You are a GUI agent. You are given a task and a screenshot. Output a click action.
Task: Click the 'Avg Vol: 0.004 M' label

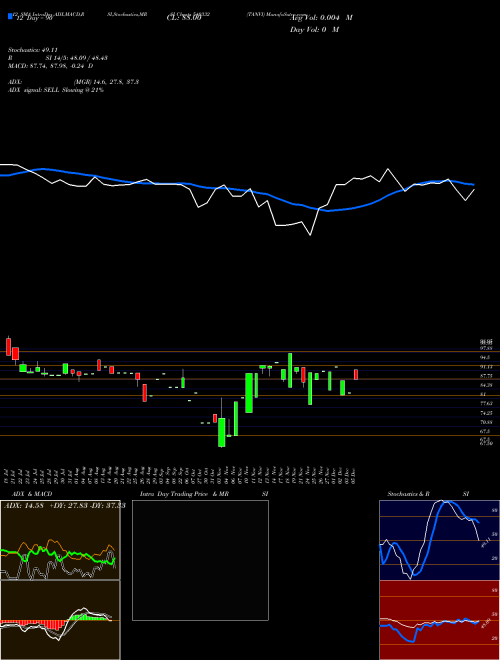[x=321, y=18]
